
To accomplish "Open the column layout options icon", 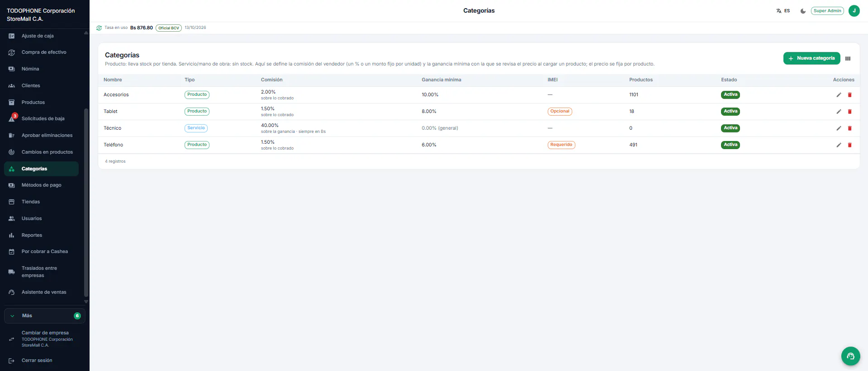I will coord(848,58).
